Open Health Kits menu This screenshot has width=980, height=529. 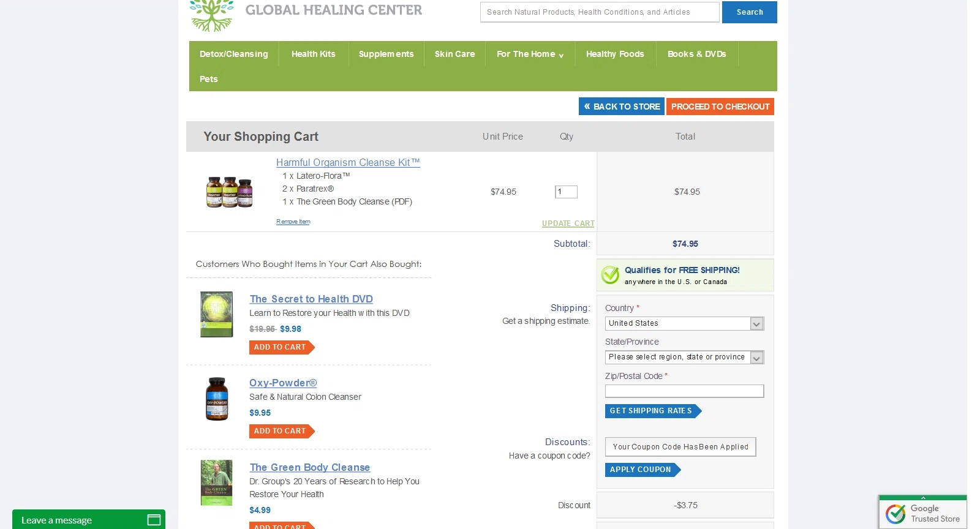314,54
